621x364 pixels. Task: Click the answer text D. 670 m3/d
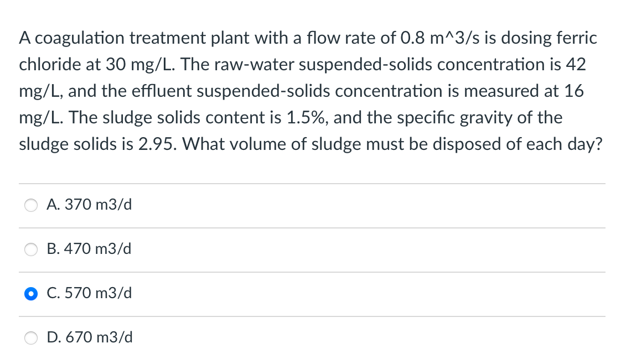pyautogui.click(x=90, y=337)
